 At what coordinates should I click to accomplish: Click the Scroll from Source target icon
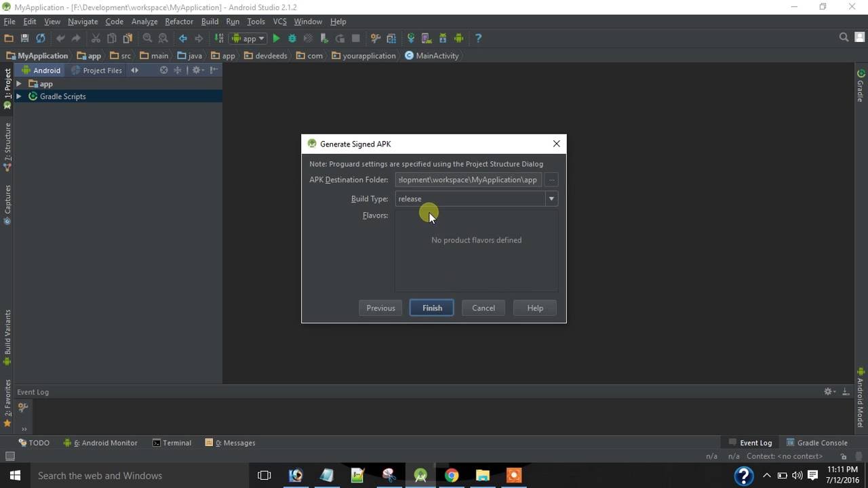click(163, 70)
